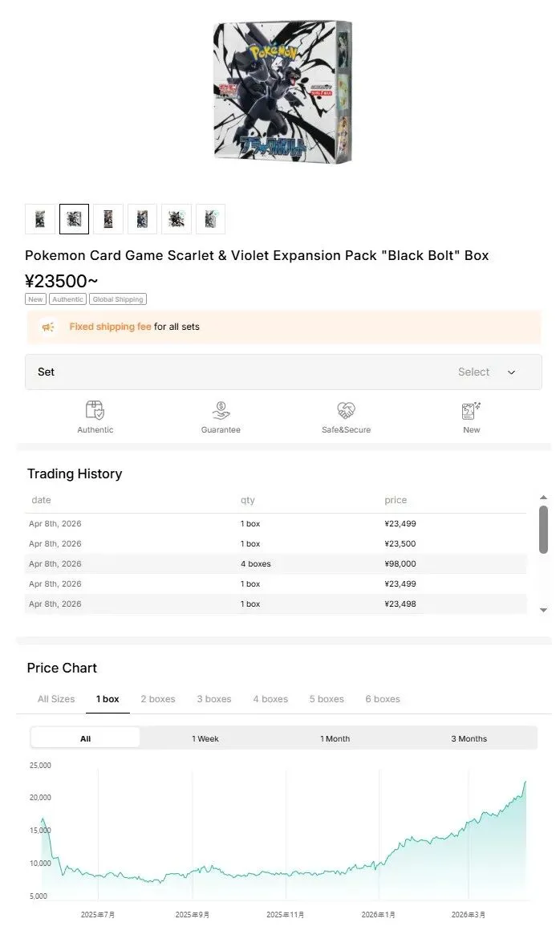The height and width of the screenshot is (943, 560).
Task: Choose the 1 Week time range
Action: coord(205,738)
